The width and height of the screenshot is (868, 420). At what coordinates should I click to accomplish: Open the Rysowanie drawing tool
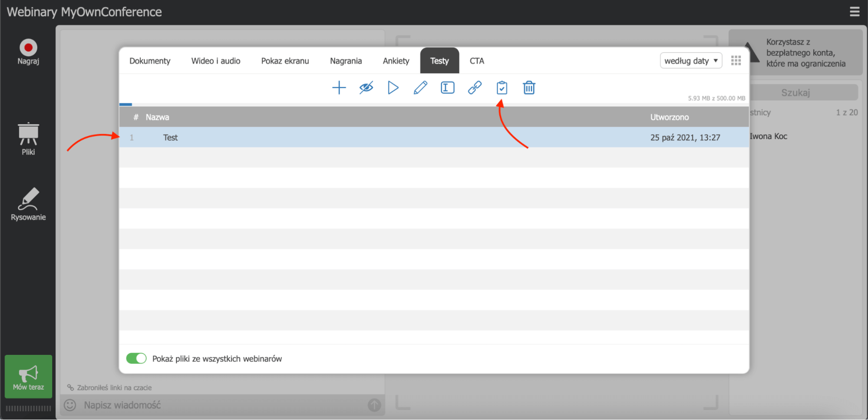coord(28,204)
